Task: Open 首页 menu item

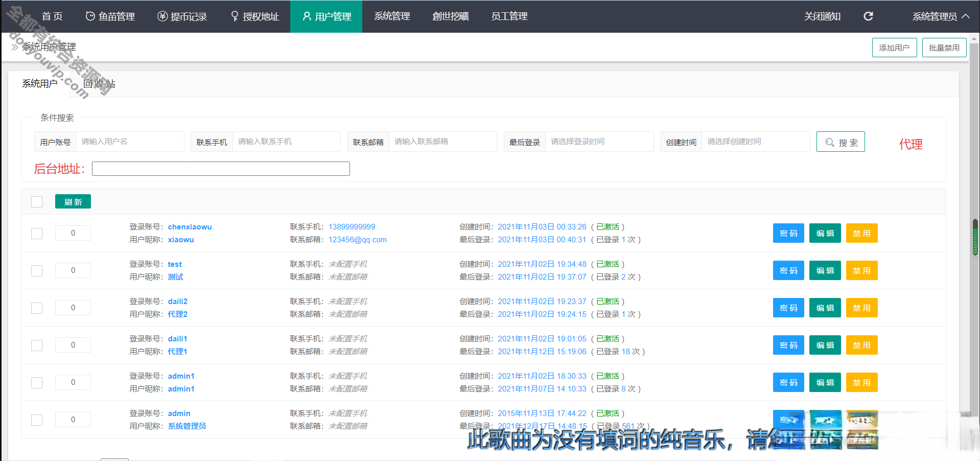Action: click(x=52, y=16)
